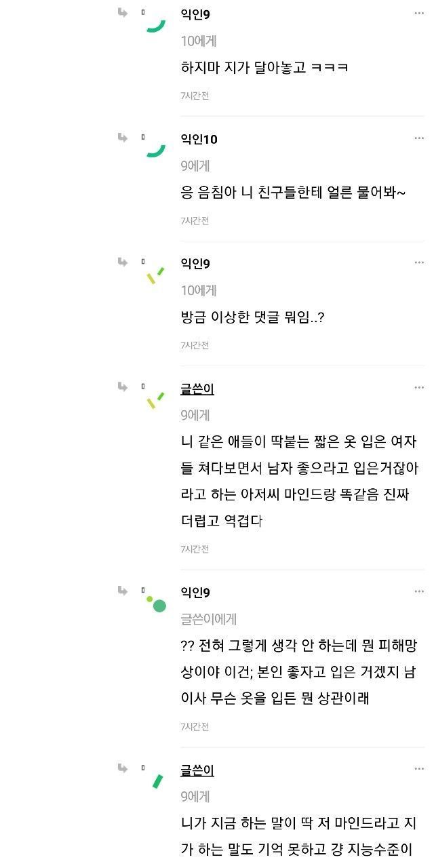Viewport: 434px width, 868px height.
Task: Click the reply arrow beside the "전혀 그렇게 생각" comment
Action: (x=123, y=591)
